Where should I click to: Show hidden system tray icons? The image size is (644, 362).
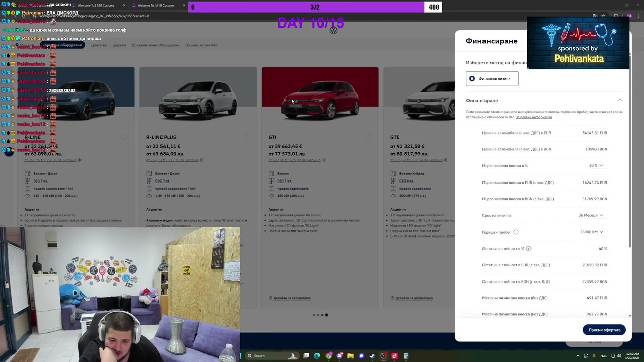(x=578, y=356)
